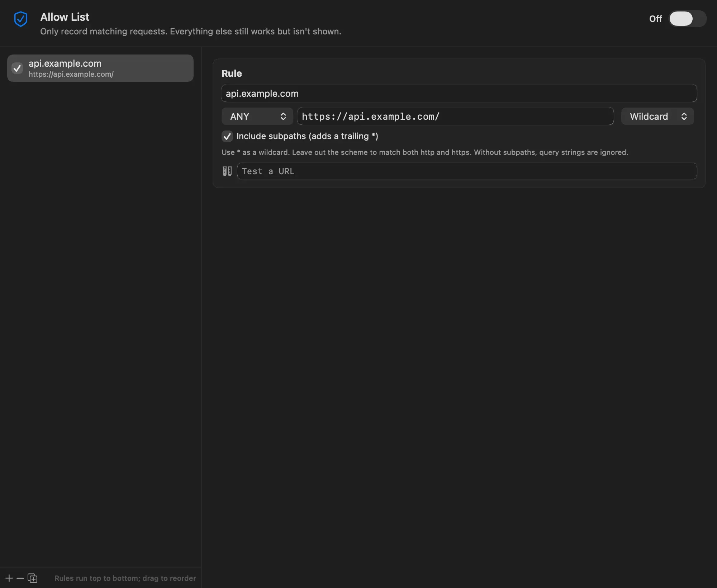Image resolution: width=717 pixels, height=588 pixels.
Task: Click the "Rule" section heading
Action: coord(232,73)
